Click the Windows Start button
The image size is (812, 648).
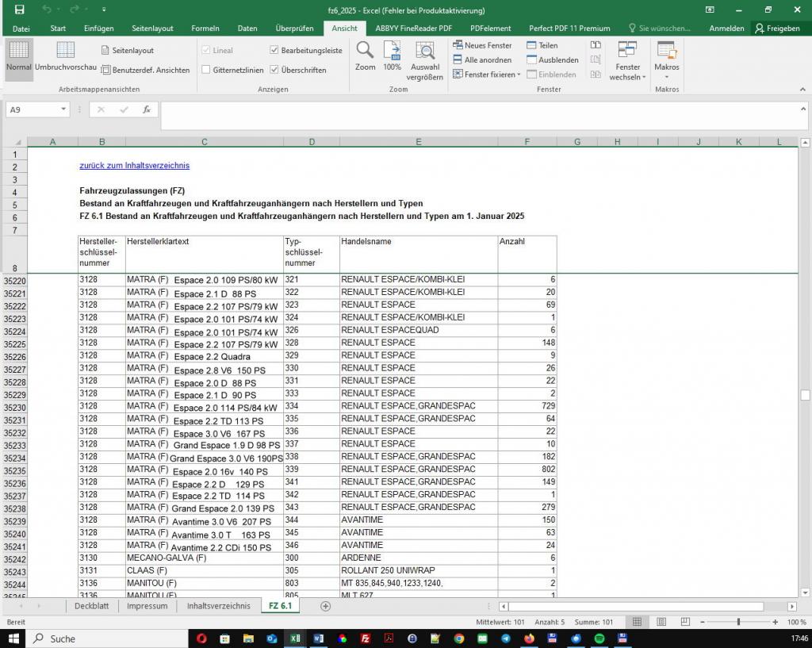(13, 638)
